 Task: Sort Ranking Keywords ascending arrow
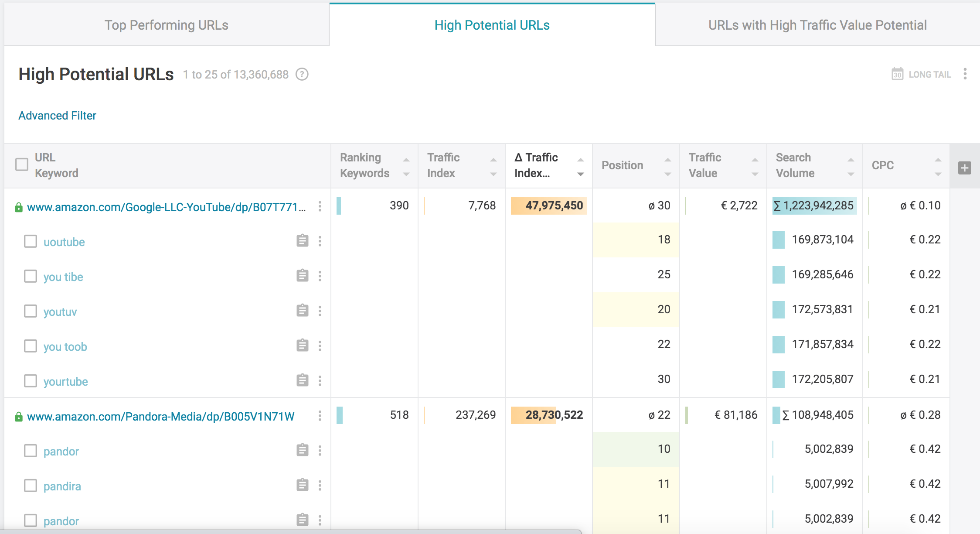406,160
